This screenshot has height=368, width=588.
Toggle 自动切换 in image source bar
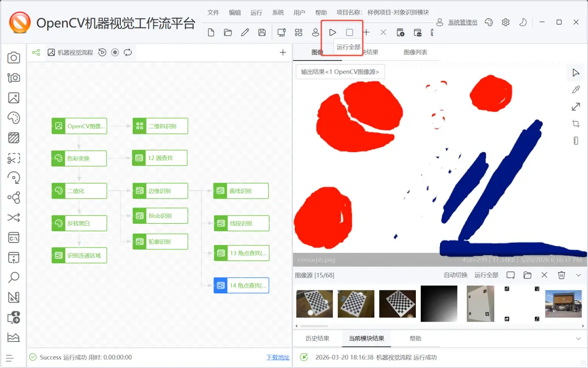coord(456,275)
